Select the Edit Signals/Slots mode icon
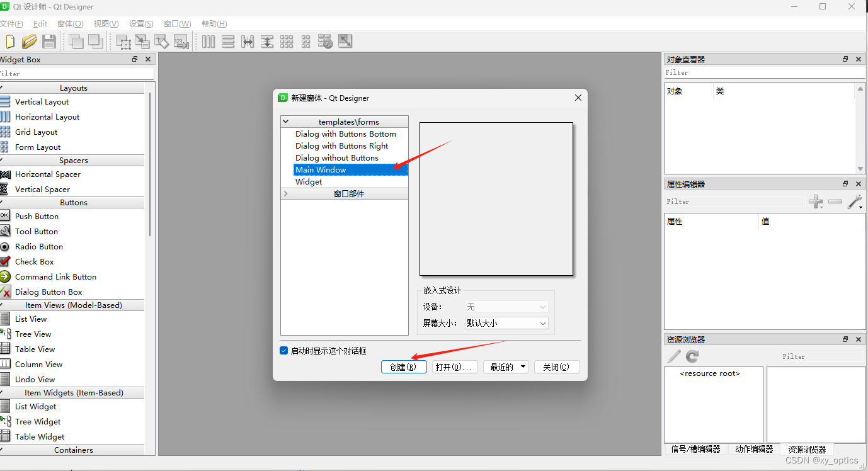 (142, 42)
